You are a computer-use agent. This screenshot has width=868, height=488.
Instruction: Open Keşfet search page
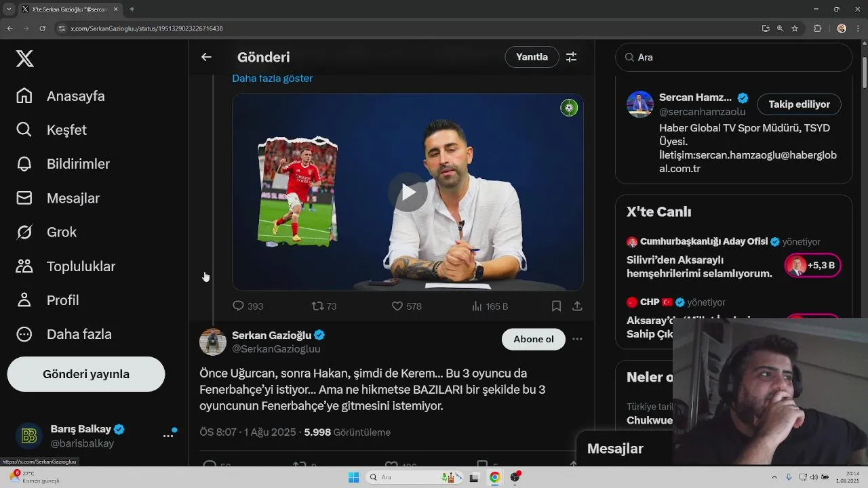(52, 130)
